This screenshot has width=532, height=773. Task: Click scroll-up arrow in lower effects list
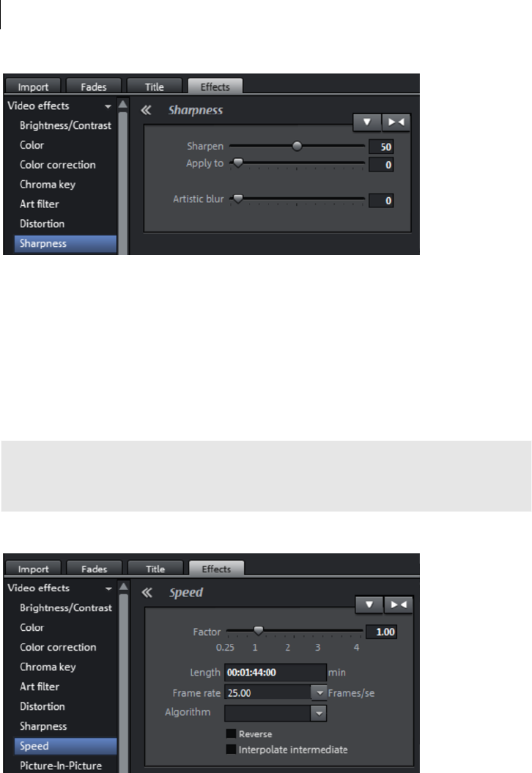tap(123, 587)
